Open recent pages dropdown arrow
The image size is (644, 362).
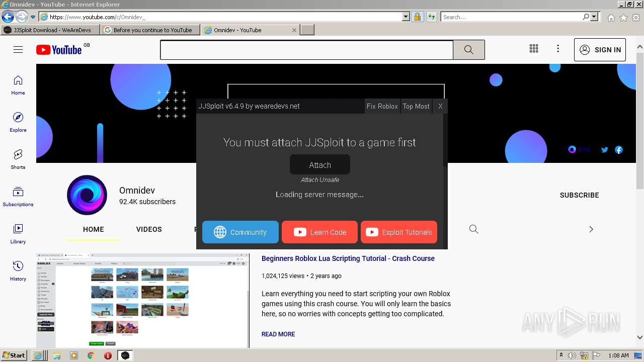(33, 17)
